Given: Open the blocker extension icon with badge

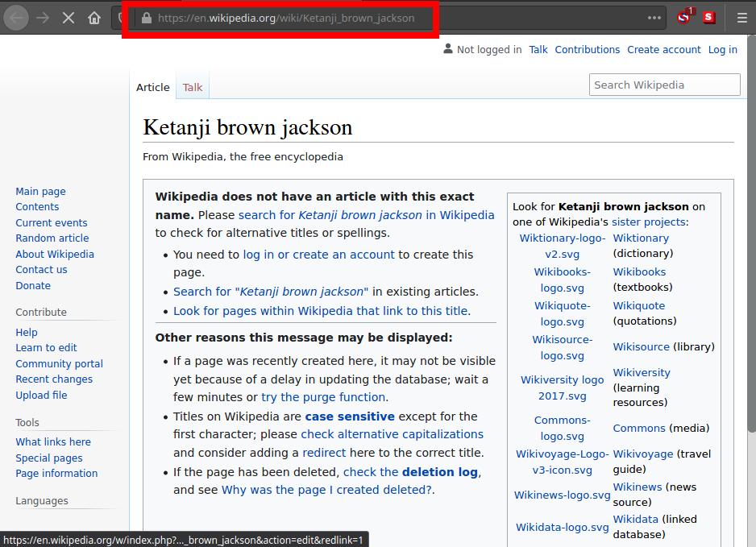Looking at the screenshot, I should point(684,17).
